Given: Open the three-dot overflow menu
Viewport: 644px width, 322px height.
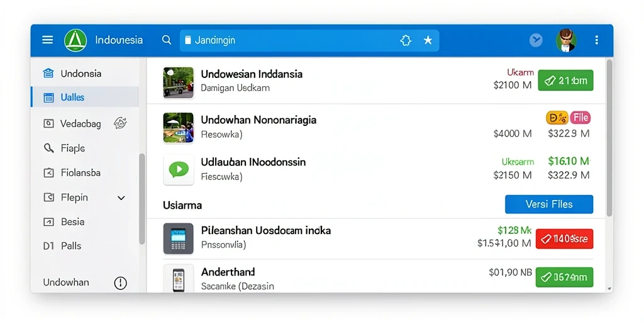Looking at the screenshot, I should tap(597, 40).
